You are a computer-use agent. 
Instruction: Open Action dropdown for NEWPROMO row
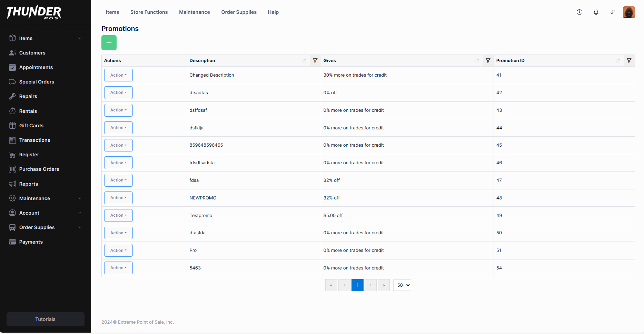[x=118, y=198]
